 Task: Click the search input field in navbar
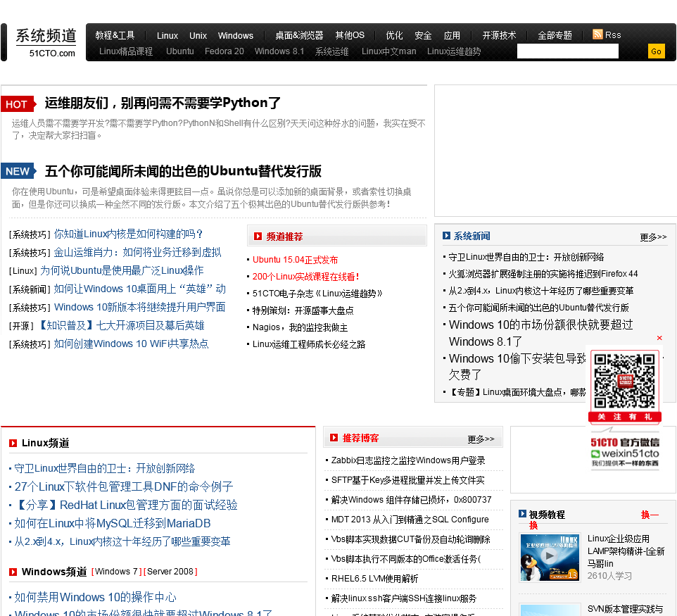(567, 51)
